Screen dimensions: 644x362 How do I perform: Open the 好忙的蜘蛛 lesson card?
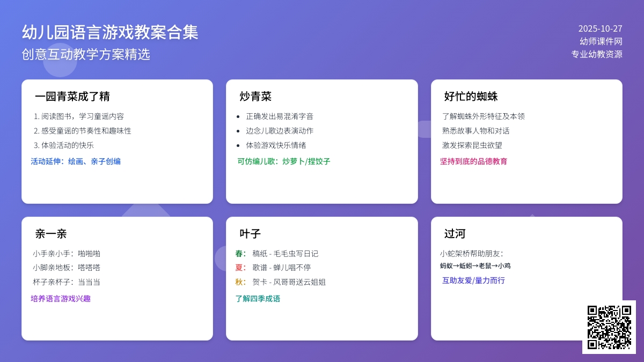pos(471,97)
